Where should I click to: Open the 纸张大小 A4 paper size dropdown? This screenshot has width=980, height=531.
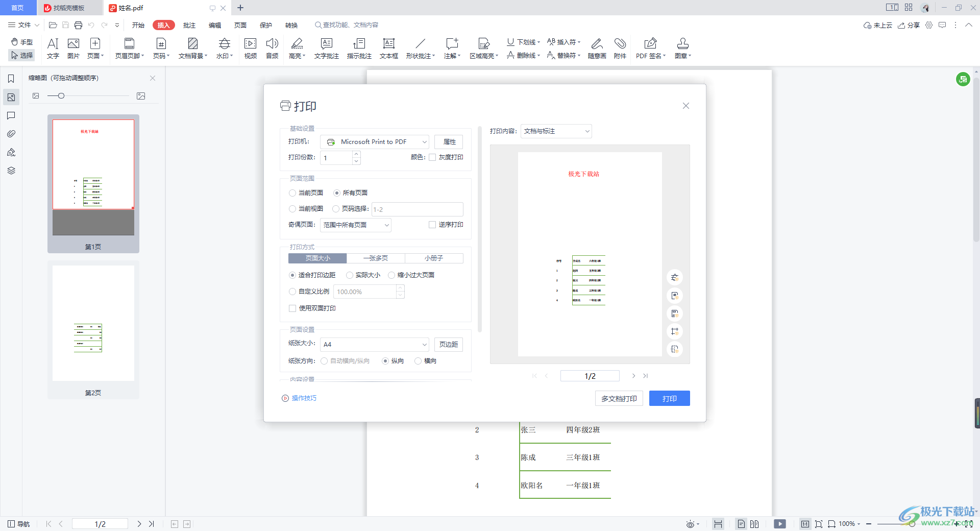375,345
